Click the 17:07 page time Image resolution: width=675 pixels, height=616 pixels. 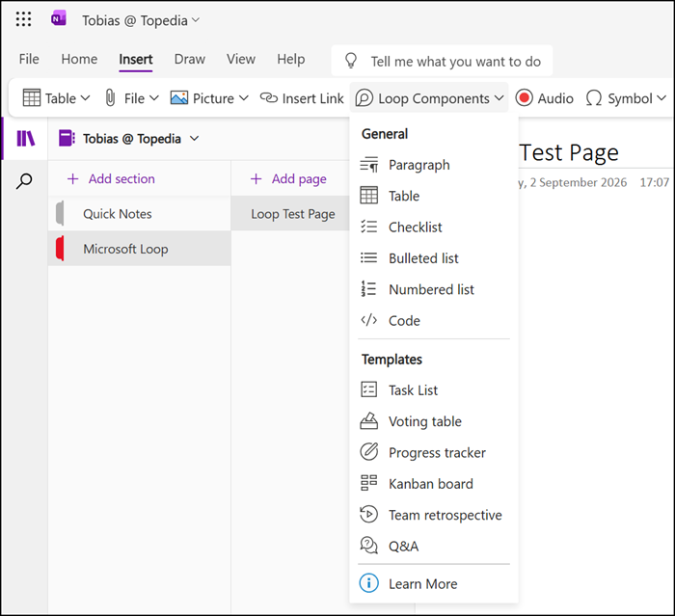pos(655,182)
